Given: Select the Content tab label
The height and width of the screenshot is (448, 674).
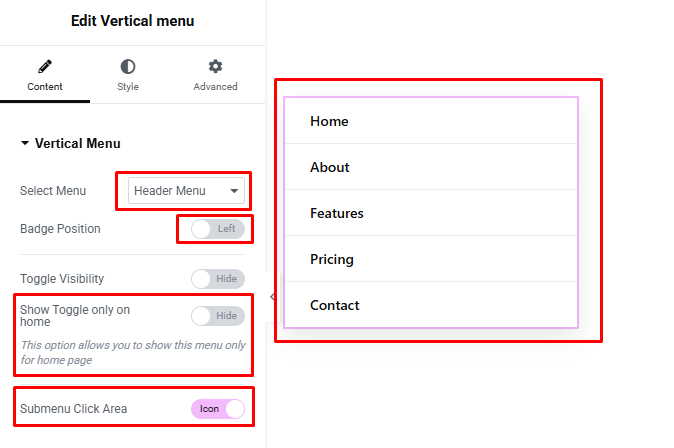Looking at the screenshot, I should tap(45, 87).
